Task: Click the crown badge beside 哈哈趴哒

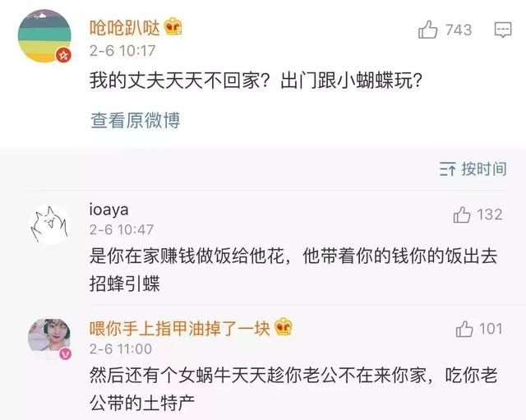Action: (173, 27)
